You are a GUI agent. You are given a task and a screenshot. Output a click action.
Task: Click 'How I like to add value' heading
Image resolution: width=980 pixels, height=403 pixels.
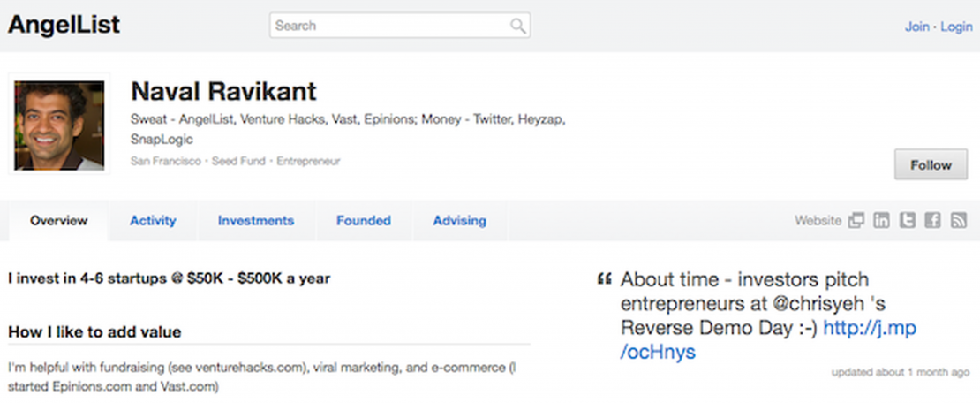(x=95, y=331)
